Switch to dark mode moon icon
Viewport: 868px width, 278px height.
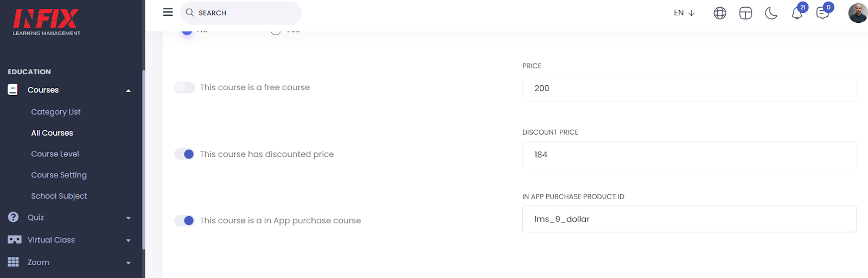click(771, 13)
